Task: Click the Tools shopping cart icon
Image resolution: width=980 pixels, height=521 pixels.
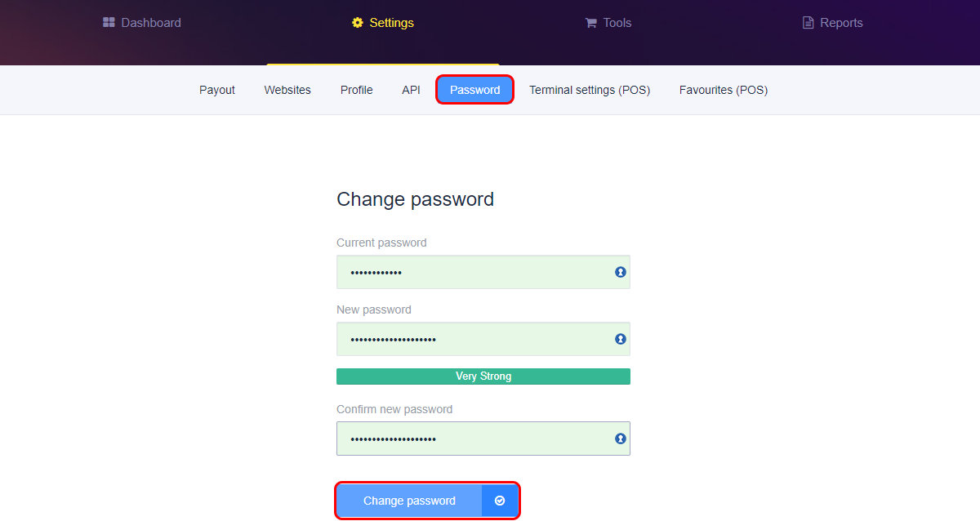Action: pos(591,23)
